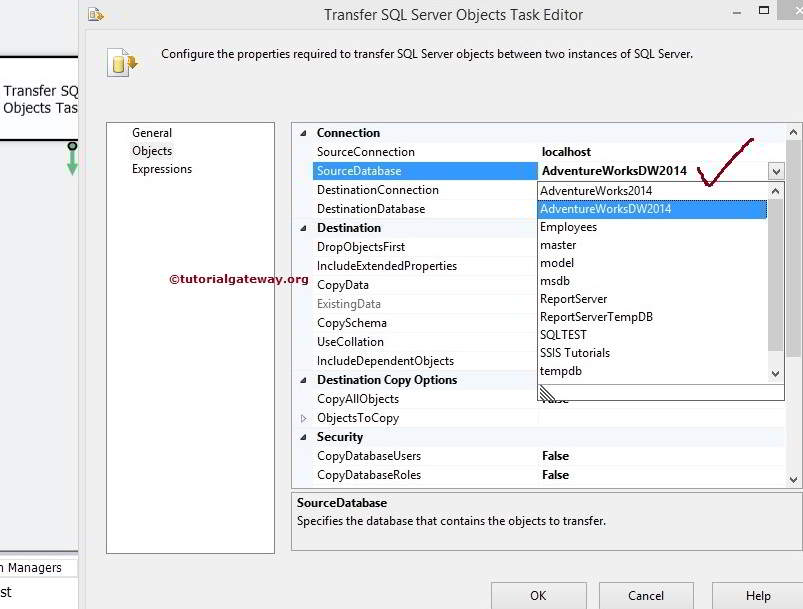This screenshot has width=803, height=609.
Task: Click the Cancel button
Action: [646, 596]
